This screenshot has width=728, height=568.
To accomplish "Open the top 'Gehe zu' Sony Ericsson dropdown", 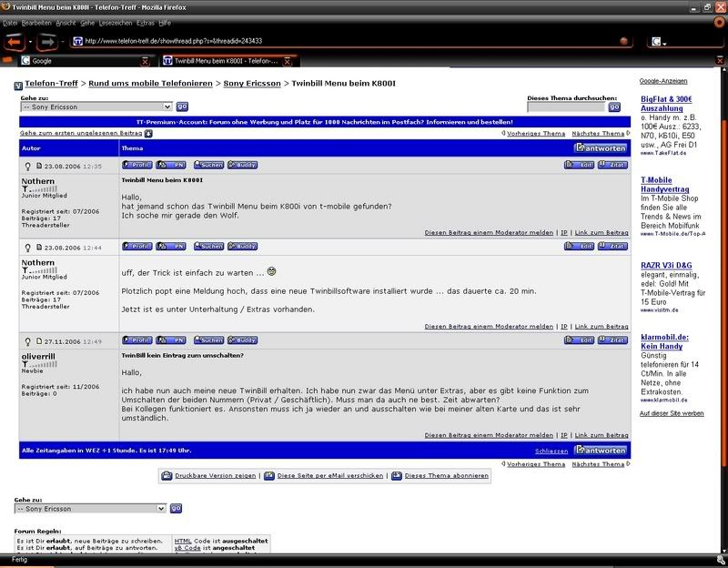I will pos(96,106).
